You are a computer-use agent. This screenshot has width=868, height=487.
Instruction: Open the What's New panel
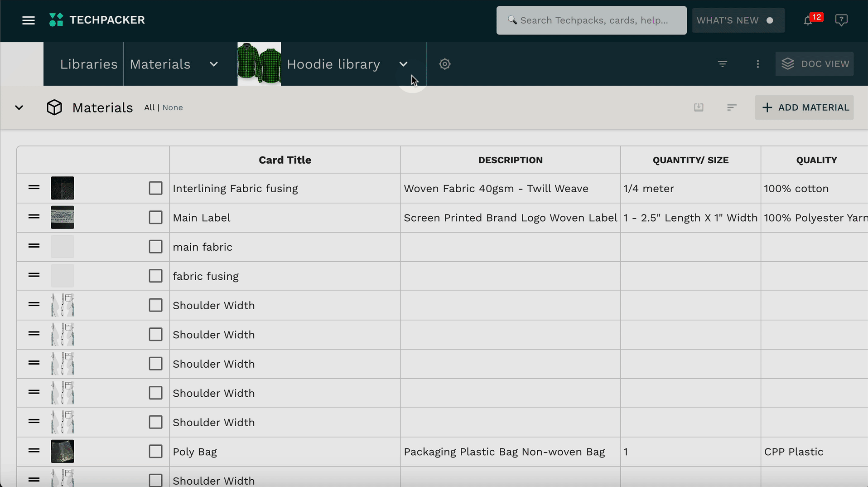pos(738,20)
